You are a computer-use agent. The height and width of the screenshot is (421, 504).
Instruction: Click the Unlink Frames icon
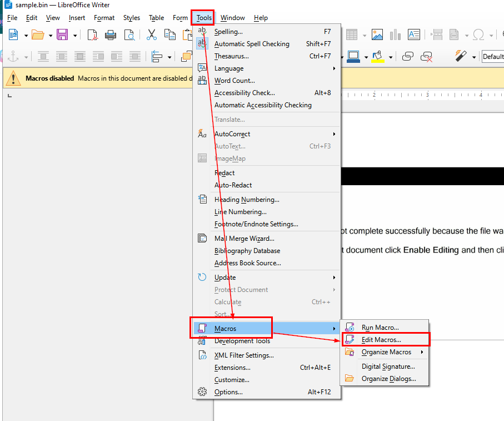click(427, 56)
